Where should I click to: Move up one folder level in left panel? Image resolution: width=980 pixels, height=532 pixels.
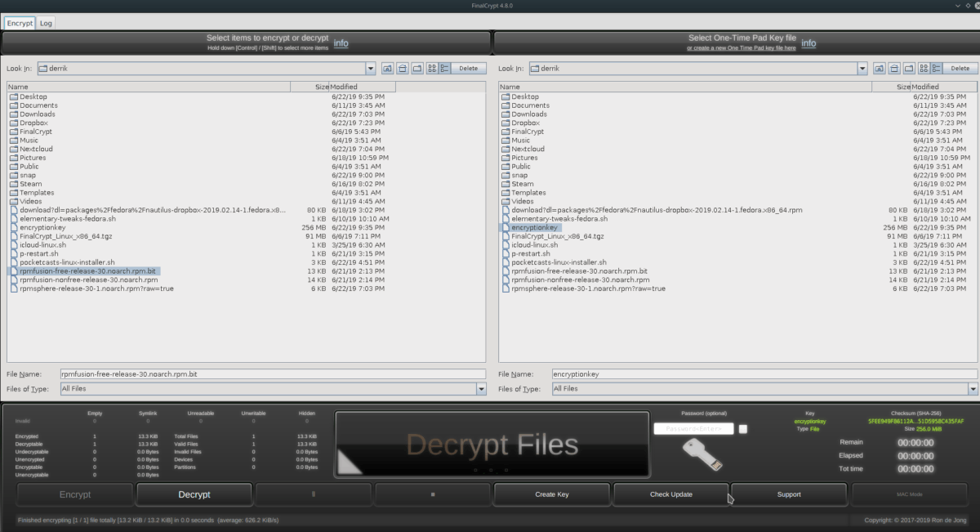click(x=387, y=69)
